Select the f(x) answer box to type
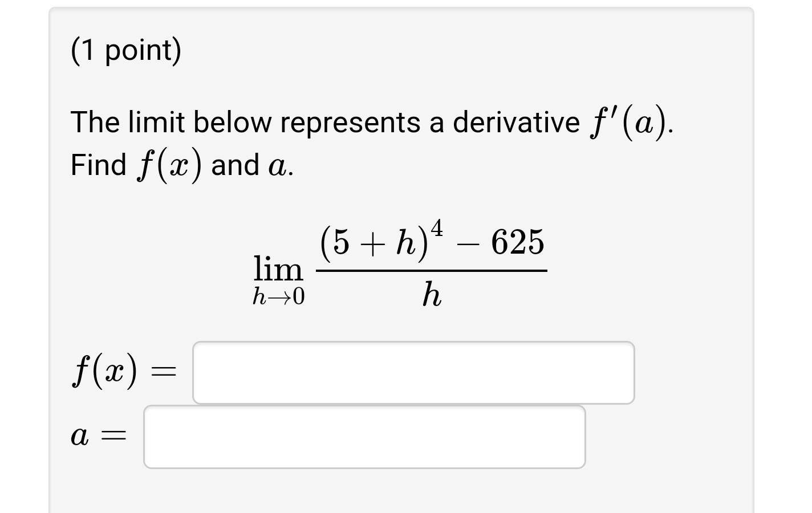Screen dimensions: 812x513 [413, 372]
